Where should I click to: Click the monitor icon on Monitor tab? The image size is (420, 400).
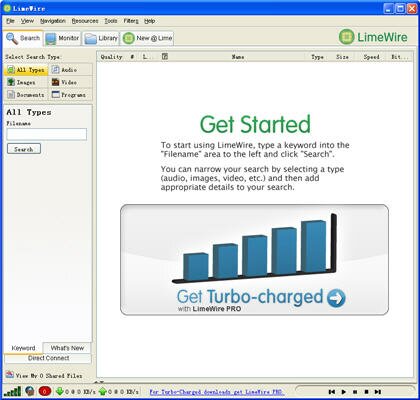tap(51, 39)
